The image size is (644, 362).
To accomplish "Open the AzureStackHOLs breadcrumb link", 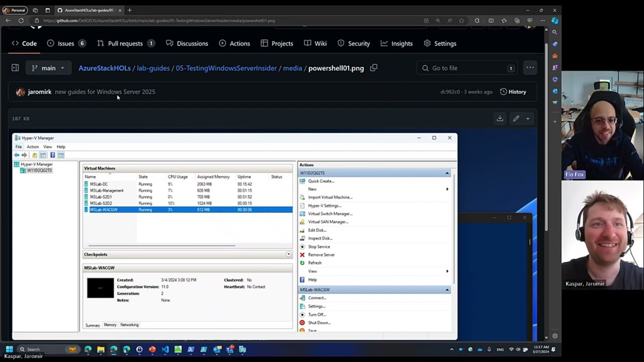I will point(105,68).
